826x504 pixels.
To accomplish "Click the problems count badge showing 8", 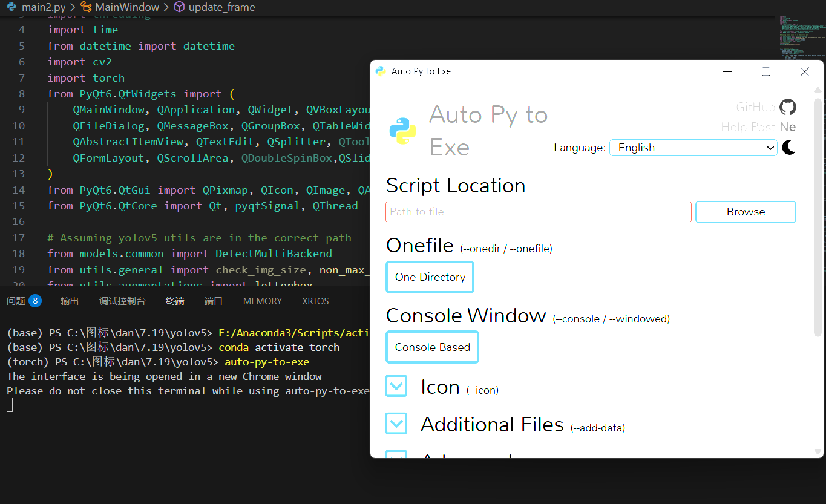I will 35,301.
